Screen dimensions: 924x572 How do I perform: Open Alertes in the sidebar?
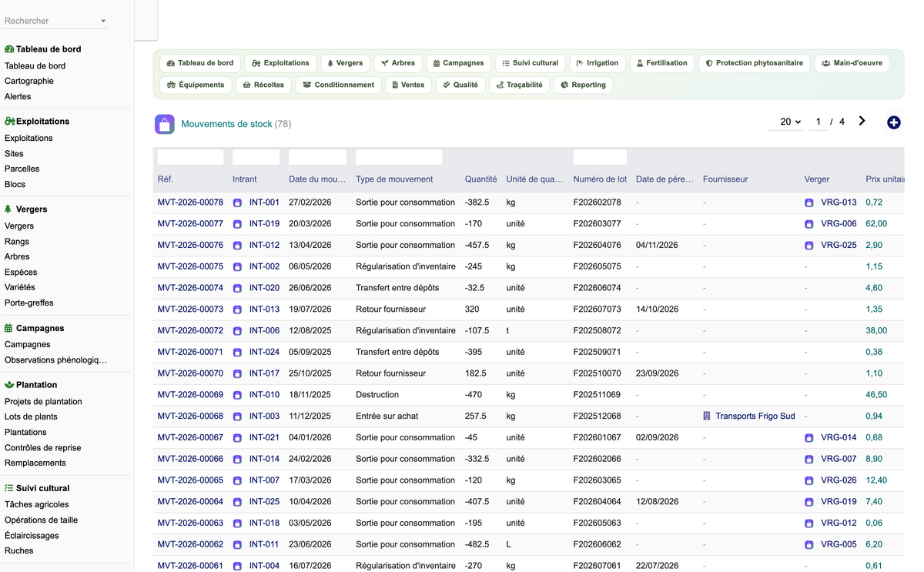pos(18,96)
